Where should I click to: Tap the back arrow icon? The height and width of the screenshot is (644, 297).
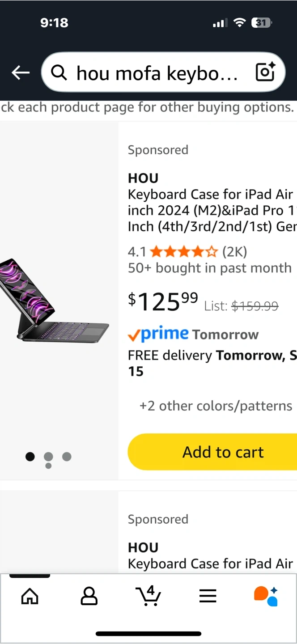[21, 72]
